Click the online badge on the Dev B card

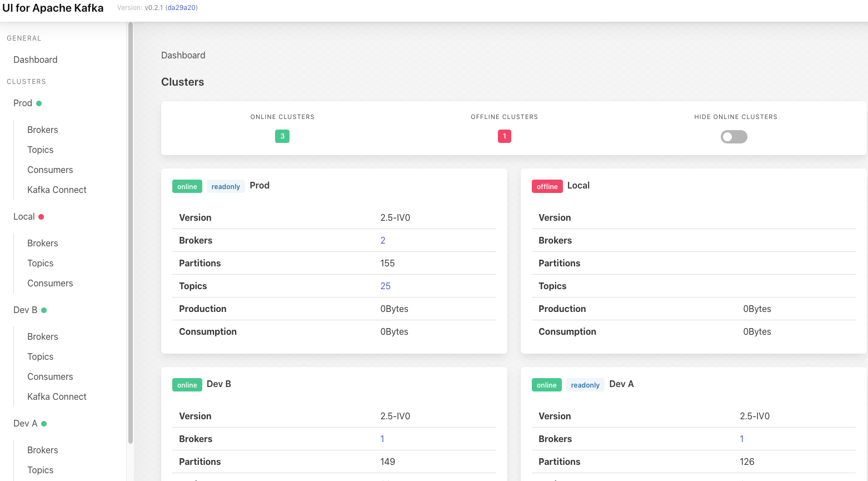pyautogui.click(x=187, y=384)
